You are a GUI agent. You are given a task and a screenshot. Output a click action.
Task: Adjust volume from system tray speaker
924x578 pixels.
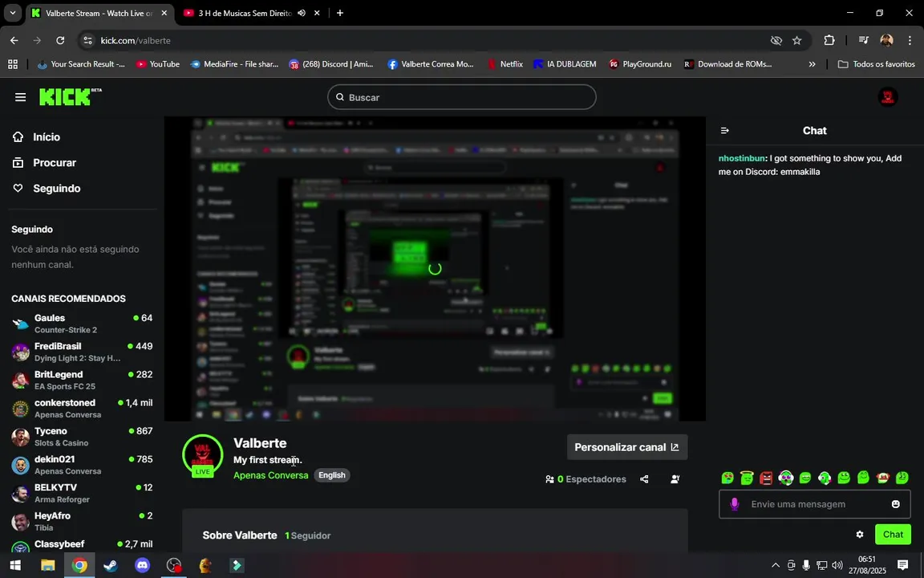837,565
